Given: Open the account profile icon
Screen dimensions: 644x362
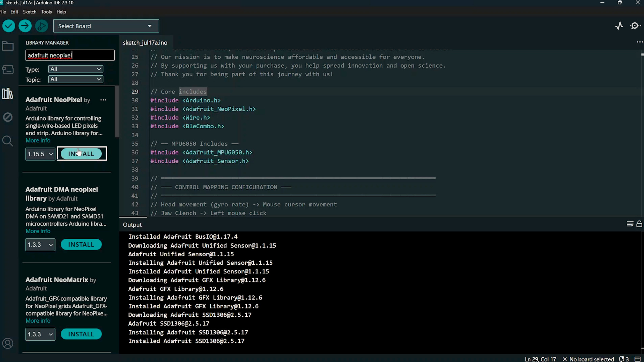Looking at the screenshot, I should pos(8,343).
